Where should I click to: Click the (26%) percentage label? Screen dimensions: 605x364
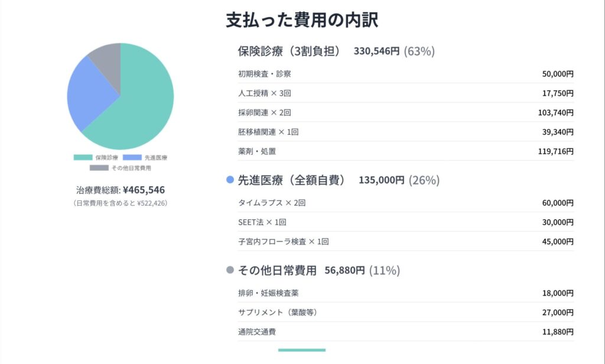click(424, 180)
